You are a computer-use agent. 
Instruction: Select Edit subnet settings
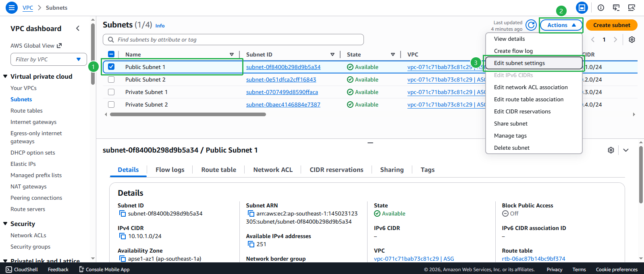pos(534,63)
